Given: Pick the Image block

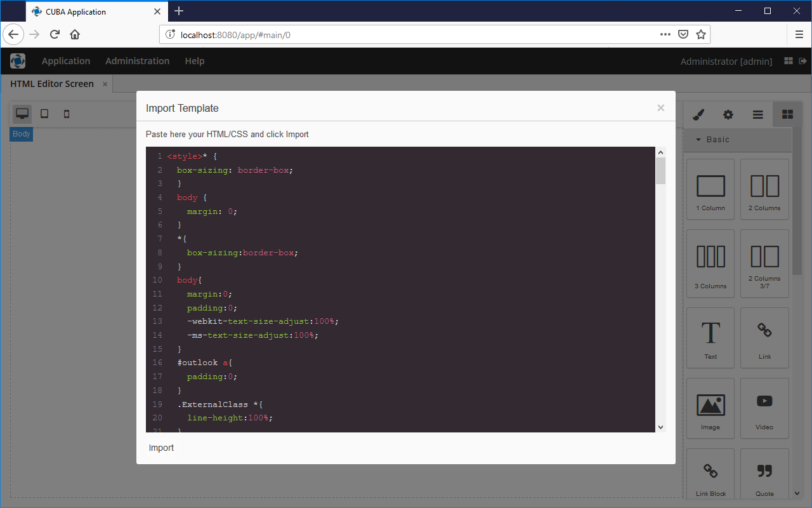Looking at the screenshot, I should point(710,408).
